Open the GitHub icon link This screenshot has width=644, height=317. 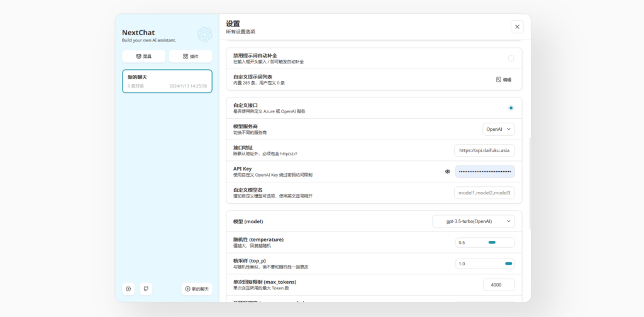point(146,289)
